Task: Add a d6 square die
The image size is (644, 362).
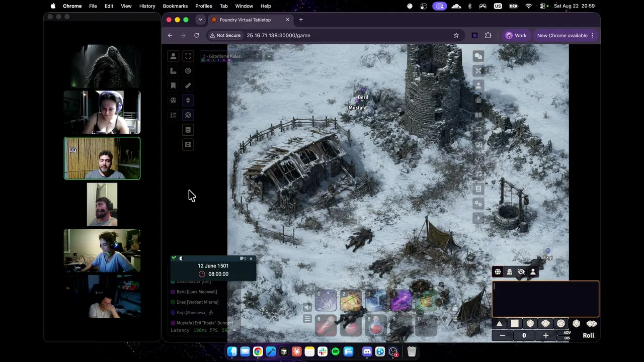Action: (515, 324)
